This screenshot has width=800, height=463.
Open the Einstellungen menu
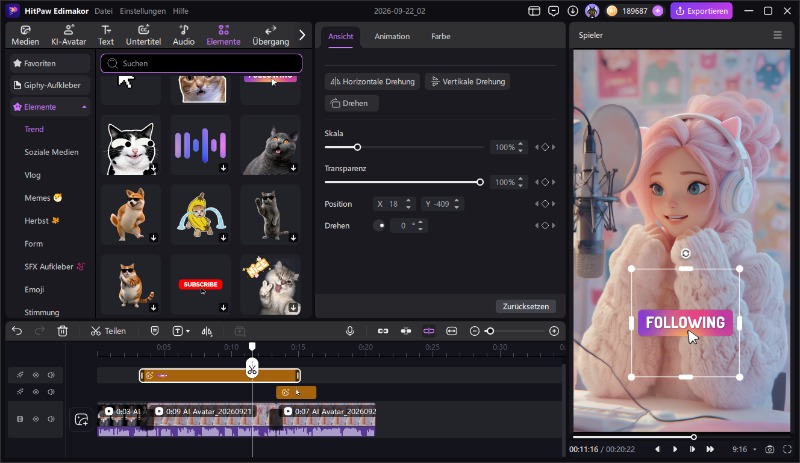pyautogui.click(x=142, y=11)
